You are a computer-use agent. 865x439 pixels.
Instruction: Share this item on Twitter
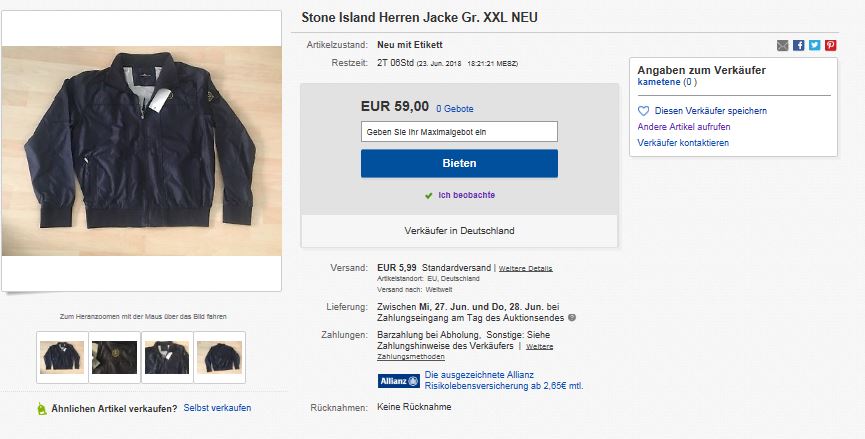click(814, 45)
